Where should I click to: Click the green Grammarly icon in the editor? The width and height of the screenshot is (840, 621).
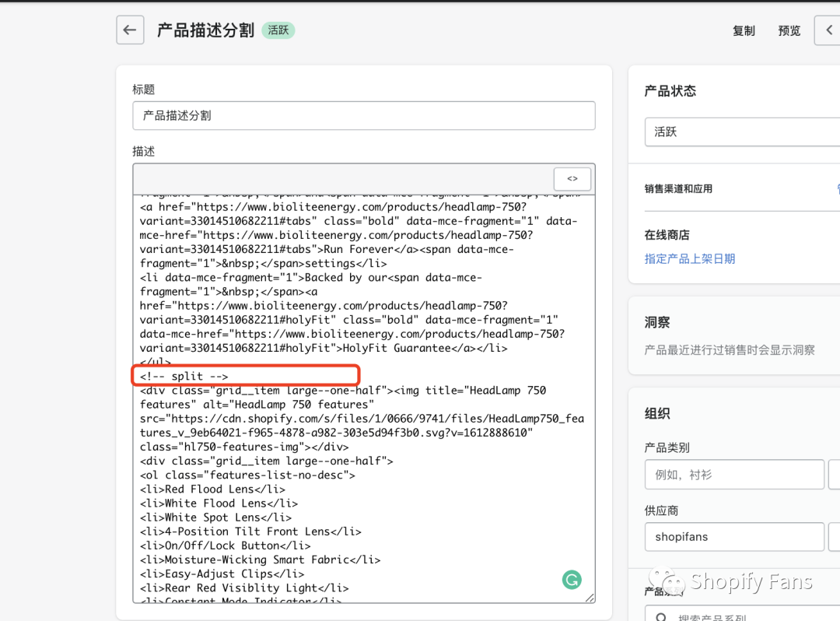click(x=572, y=580)
